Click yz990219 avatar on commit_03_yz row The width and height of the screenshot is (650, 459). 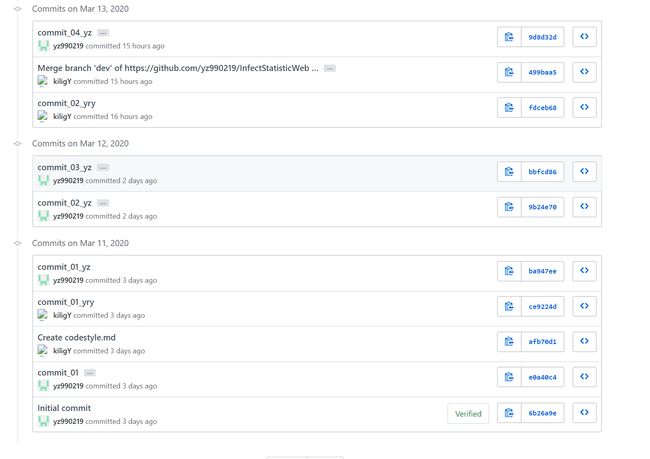43,181
